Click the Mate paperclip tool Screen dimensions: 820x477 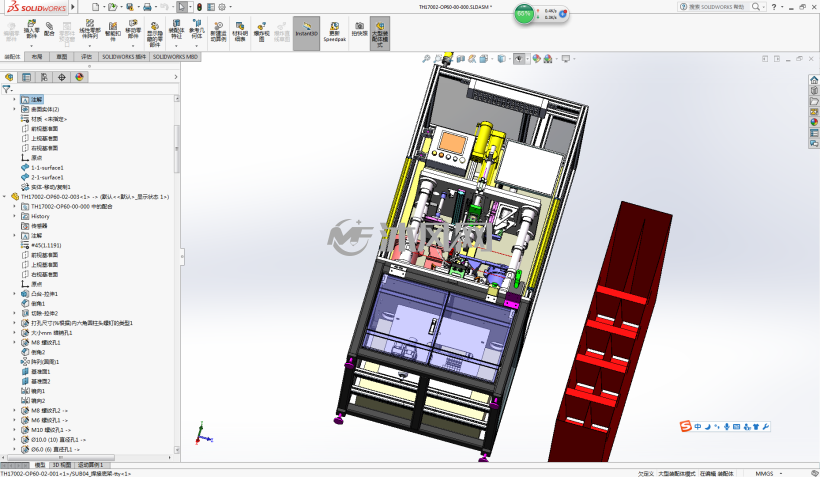tap(49, 28)
